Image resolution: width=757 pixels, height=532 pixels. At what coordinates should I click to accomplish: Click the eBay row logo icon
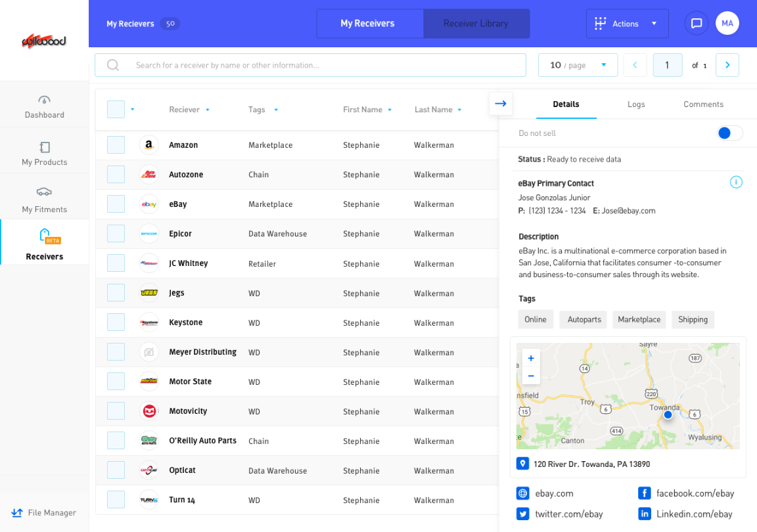pos(149,204)
